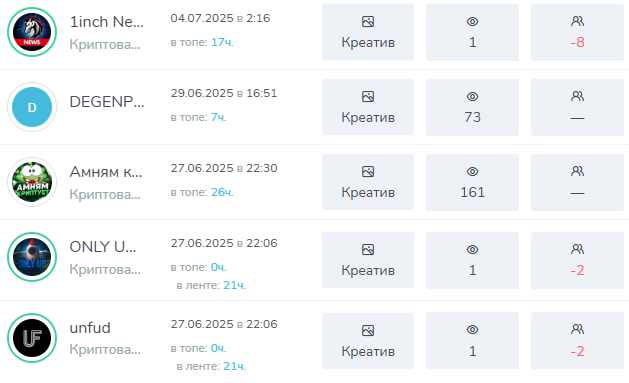Open the DEGENP... channel name link

point(107,102)
